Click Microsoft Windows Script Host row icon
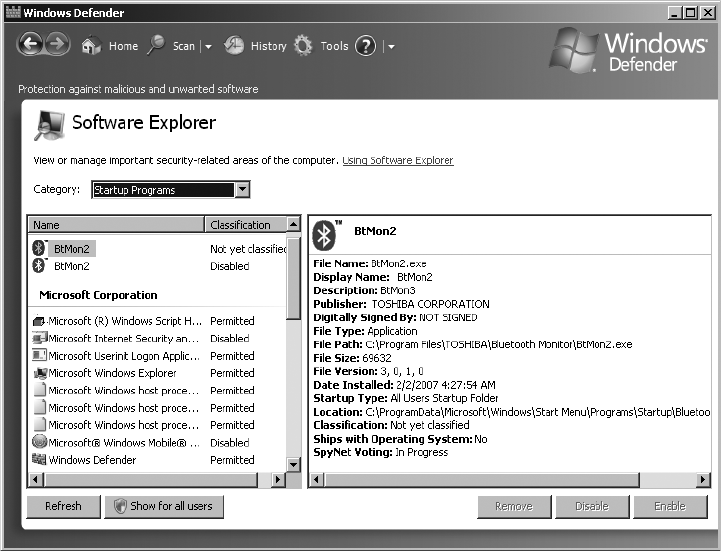 (x=40, y=321)
